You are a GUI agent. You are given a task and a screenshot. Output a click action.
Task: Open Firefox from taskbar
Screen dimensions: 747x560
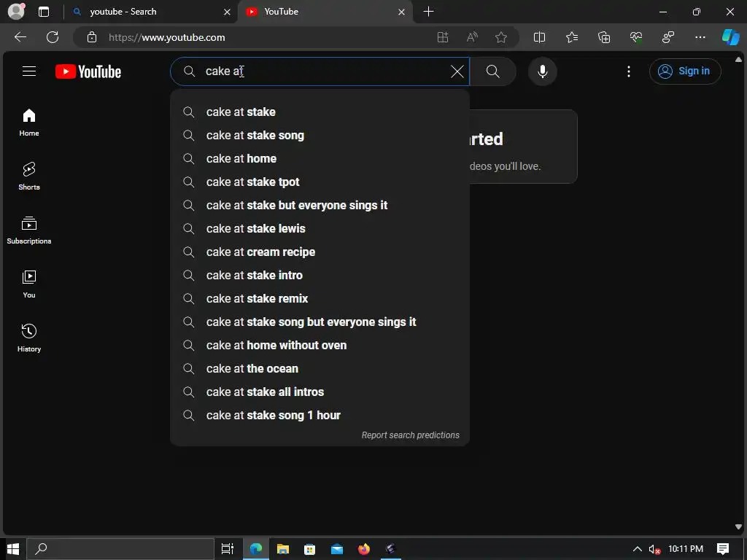click(364, 549)
